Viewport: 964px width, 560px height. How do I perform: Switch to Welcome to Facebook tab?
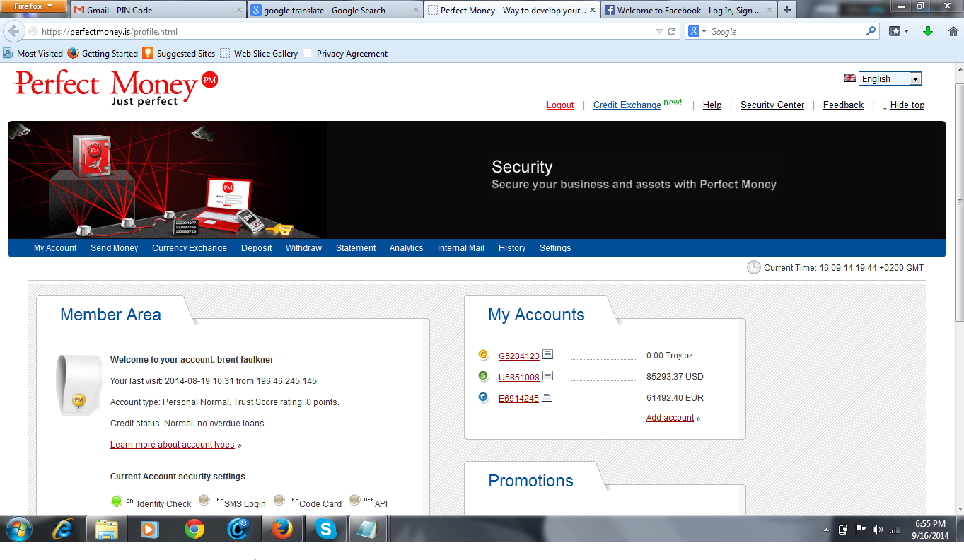(689, 10)
